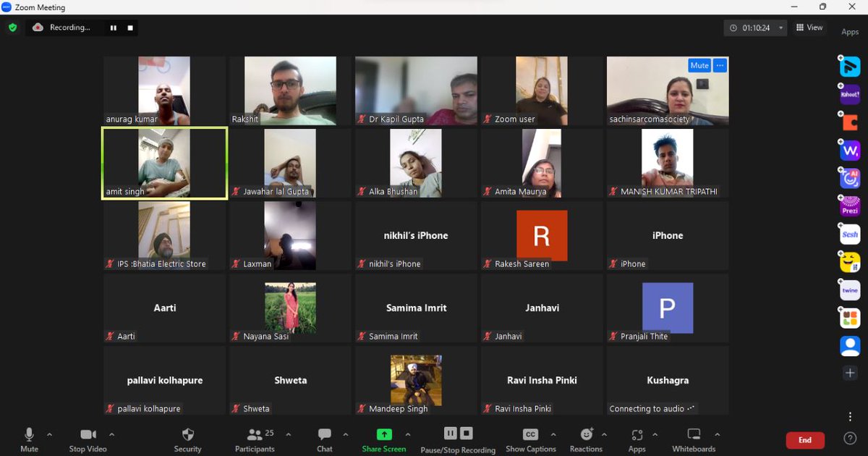Add a new app with the plus icon
The height and width of the screenshot is (456, 868).
point(850,373)
